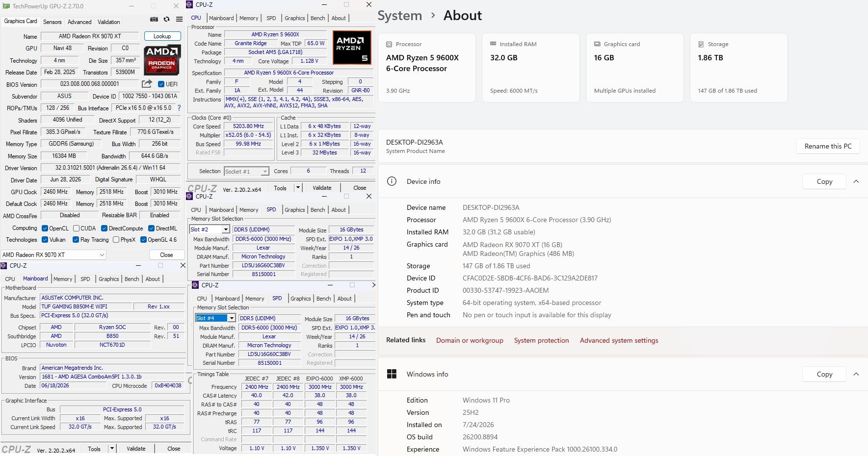Open the AMD Radeon RX 9070 XT GPU dropdown

[x=53, y=255]
